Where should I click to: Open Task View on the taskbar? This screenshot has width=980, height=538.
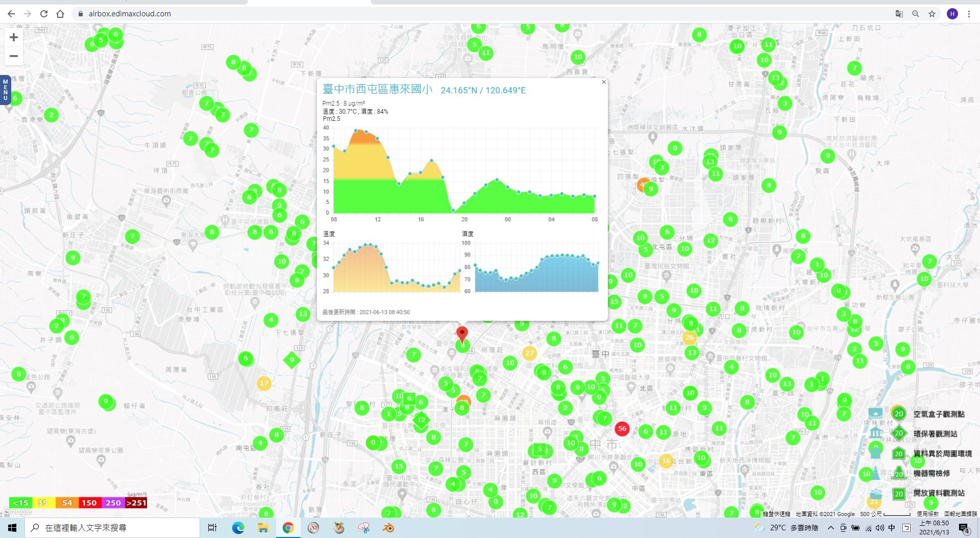(212, 528)
